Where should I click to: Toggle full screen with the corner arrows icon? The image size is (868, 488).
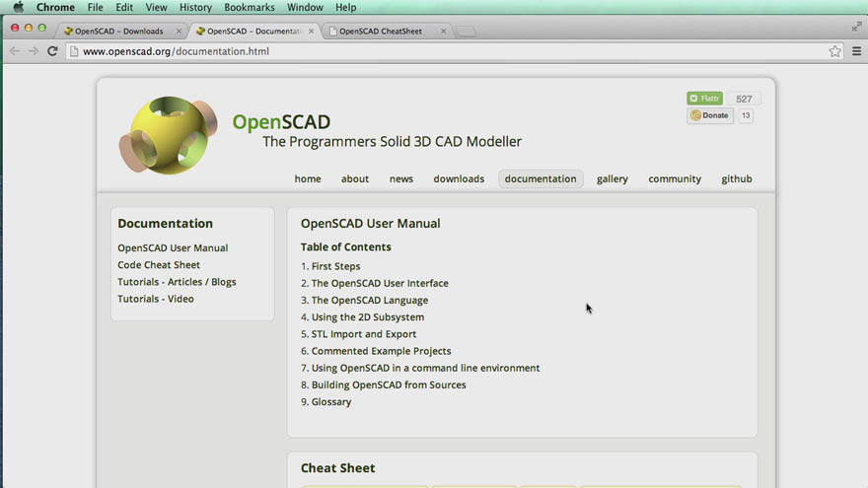tap(856, 26)
